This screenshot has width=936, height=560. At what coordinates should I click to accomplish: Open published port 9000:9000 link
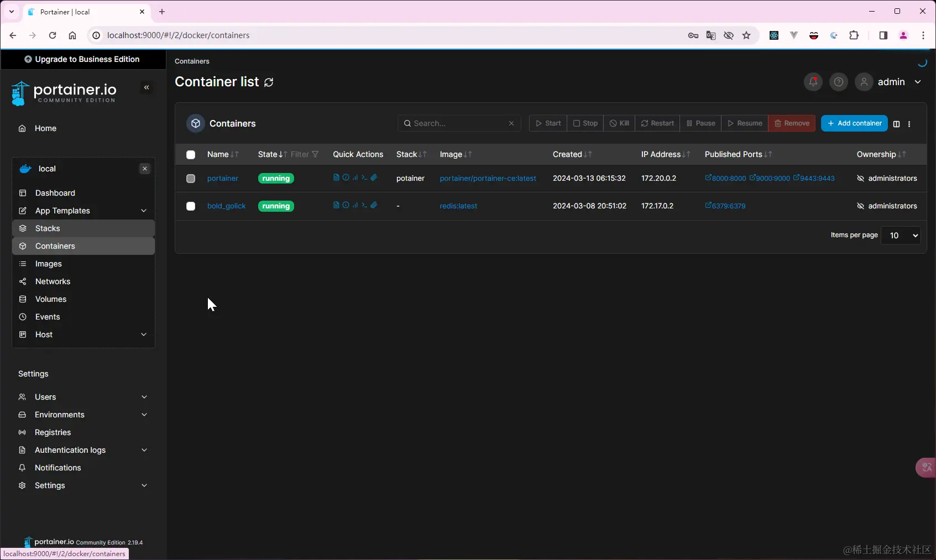pyautogui.click(x=770, y=179)
